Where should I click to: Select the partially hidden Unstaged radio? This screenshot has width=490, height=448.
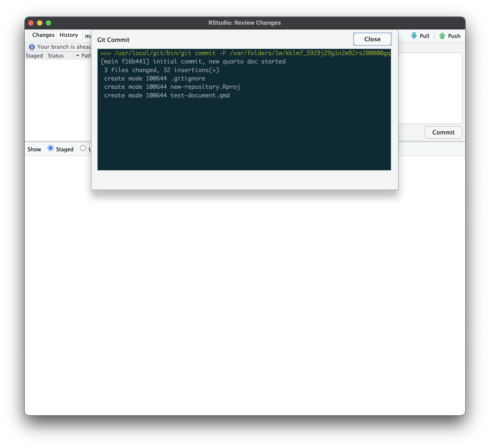point(83,148)
